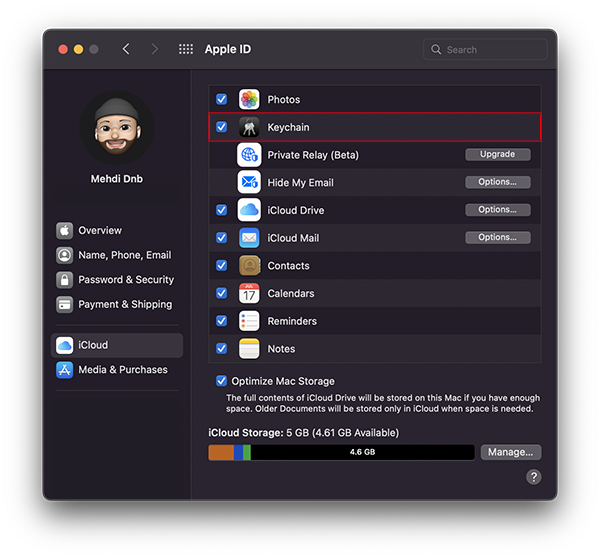Click the 4.6 GB free storage bar
Image resolution: width=600 pixels, height=557 pixels.
362,452
